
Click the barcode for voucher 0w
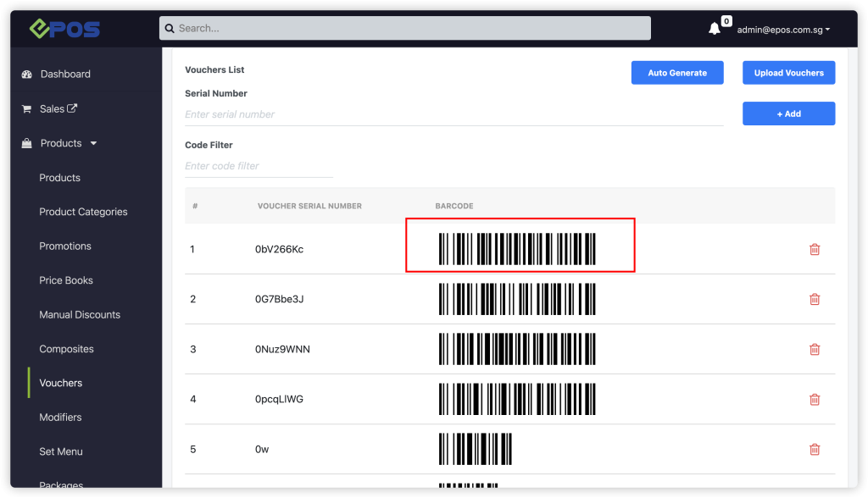click(x=476, y=450)
